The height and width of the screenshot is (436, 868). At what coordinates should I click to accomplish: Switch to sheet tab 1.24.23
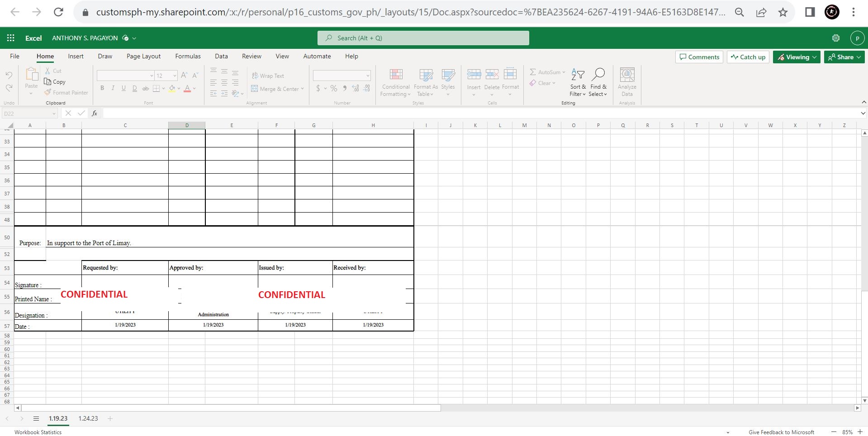click(88, 418)
